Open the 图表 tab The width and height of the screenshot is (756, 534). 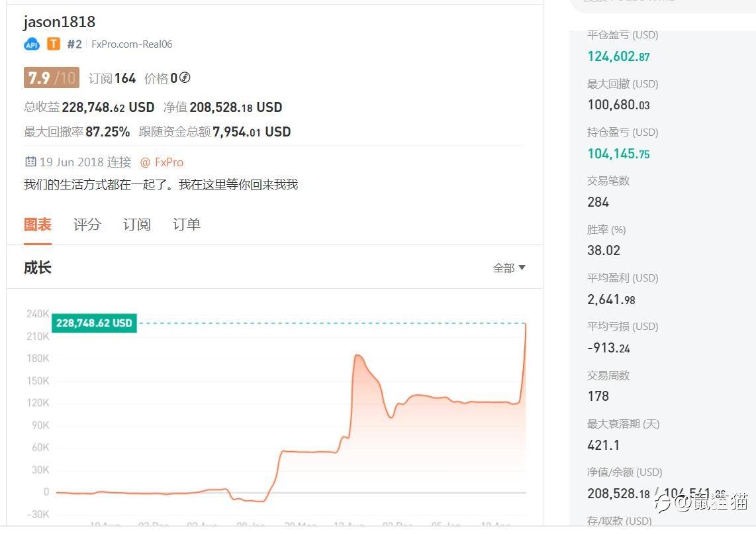(38, 225)
